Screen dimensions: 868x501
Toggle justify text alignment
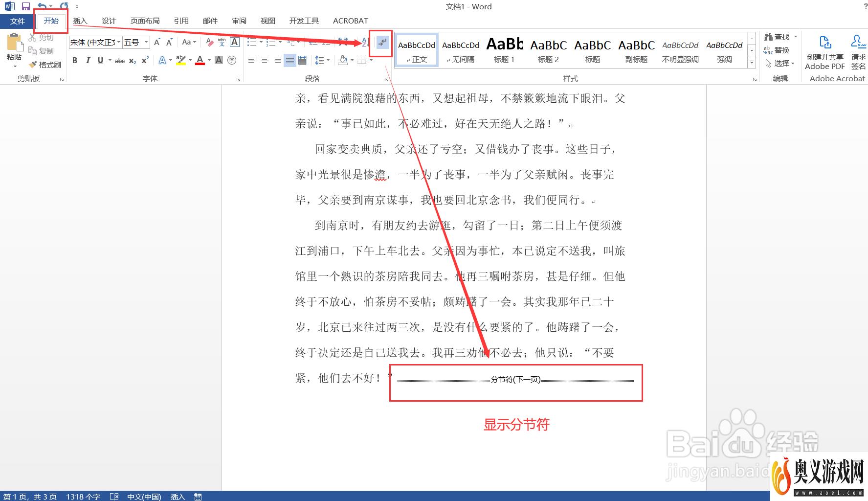coord(290,60)
